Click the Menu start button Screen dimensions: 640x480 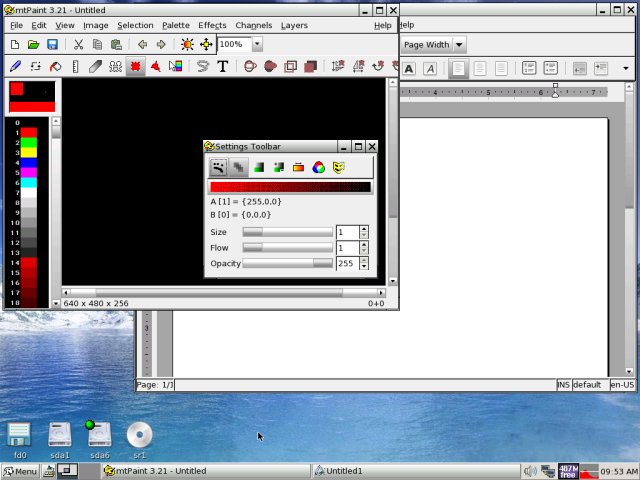(x=20, y=471)
